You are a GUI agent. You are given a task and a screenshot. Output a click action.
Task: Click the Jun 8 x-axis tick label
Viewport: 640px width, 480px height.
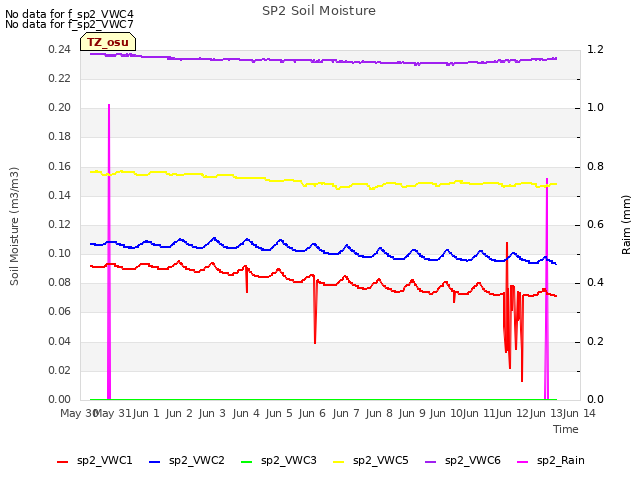click(x=379, y=413)
